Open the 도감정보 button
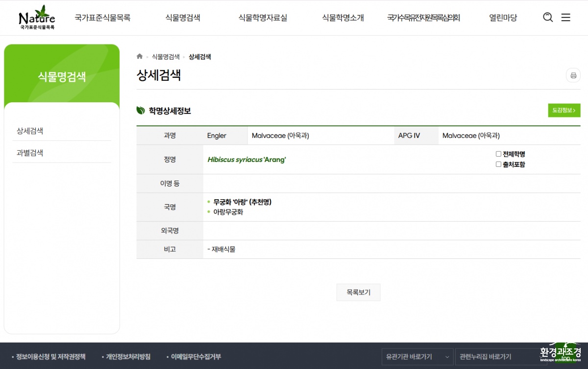Viewport: 588px width, 369px height. [x=564, y=110]
